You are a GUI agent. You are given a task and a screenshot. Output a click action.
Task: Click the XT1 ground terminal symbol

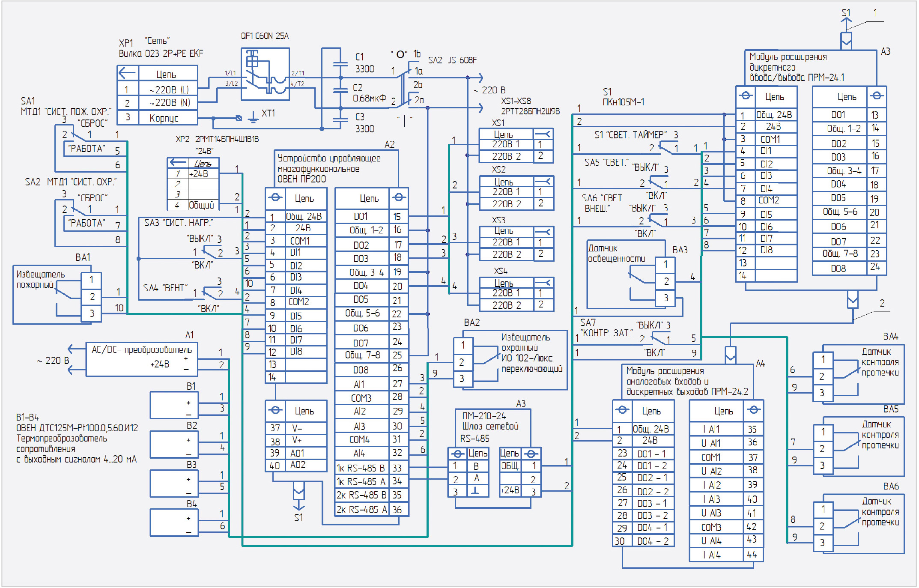click(x=253, y=117)
